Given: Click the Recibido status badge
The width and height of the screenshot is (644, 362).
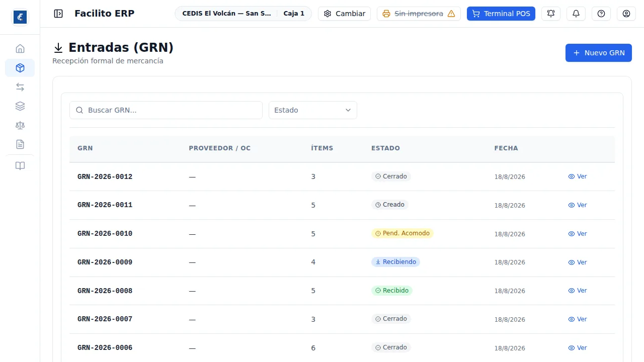Looking at the screenshot, I should 392,291.
